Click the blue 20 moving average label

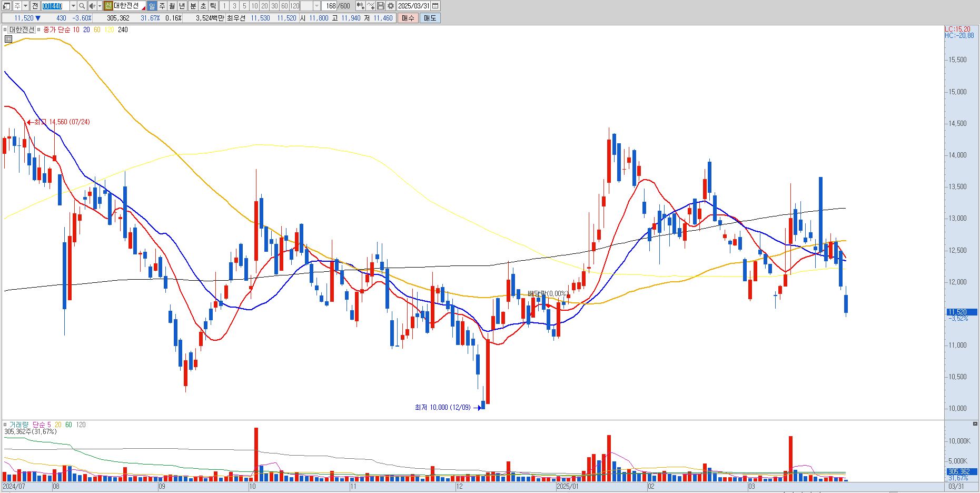click(x=86, y=29)
